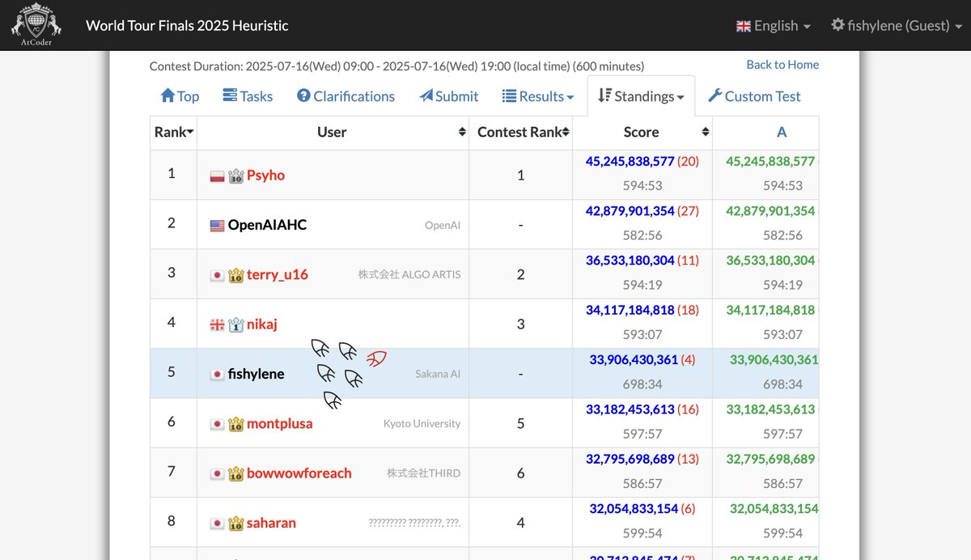Click the crown badge next to saharan
This screenshot has width=971, height=560.
(235, 524)
